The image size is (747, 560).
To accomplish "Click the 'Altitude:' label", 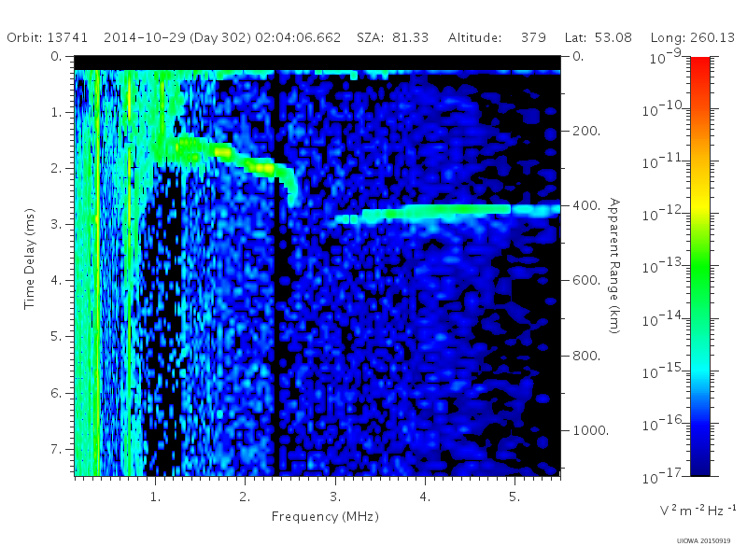I will coord(474,37).
